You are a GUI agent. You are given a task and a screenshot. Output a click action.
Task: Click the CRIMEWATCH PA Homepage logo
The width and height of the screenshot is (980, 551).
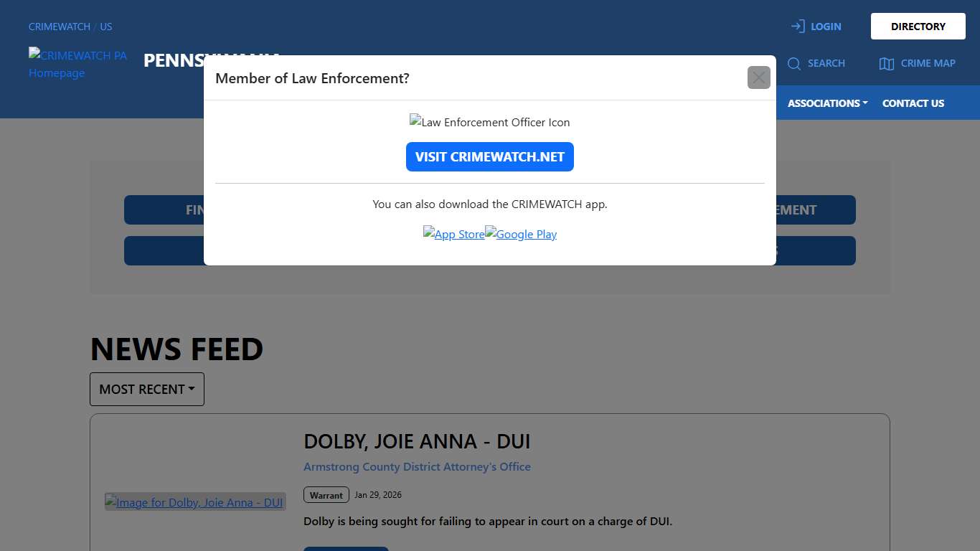[77, 64]
